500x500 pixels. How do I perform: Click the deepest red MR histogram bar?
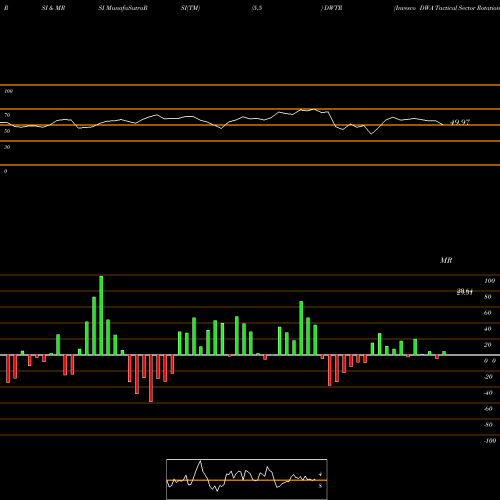click(x=151, y=378)
